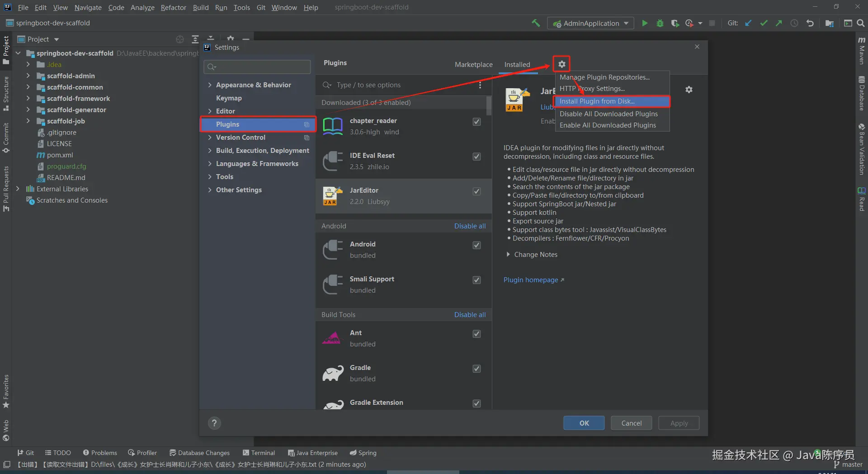This screenshot has height=474, width=868.
Task: Commit changes with green checkmark icon
Action: [x=764, y=23]
